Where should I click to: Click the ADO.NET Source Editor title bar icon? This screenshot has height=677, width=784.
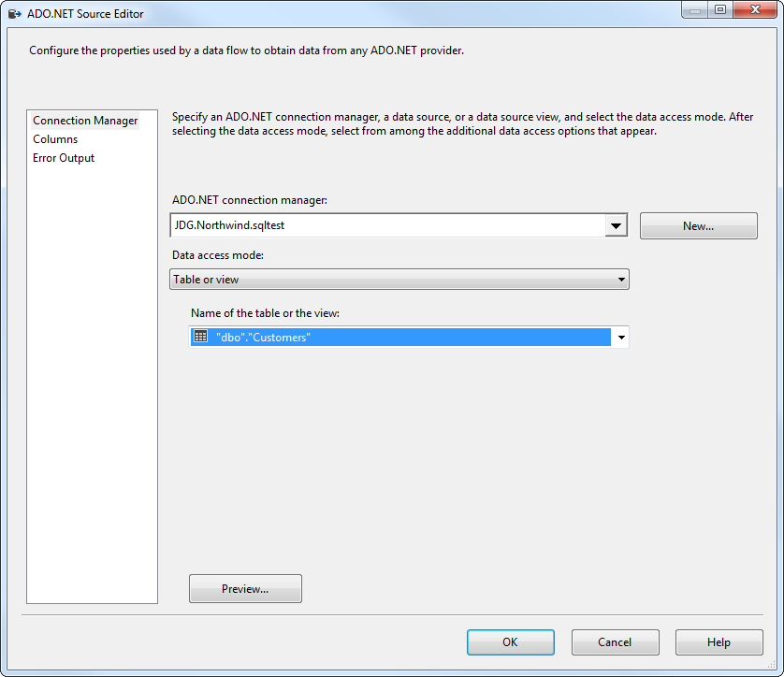pos(15,13)
